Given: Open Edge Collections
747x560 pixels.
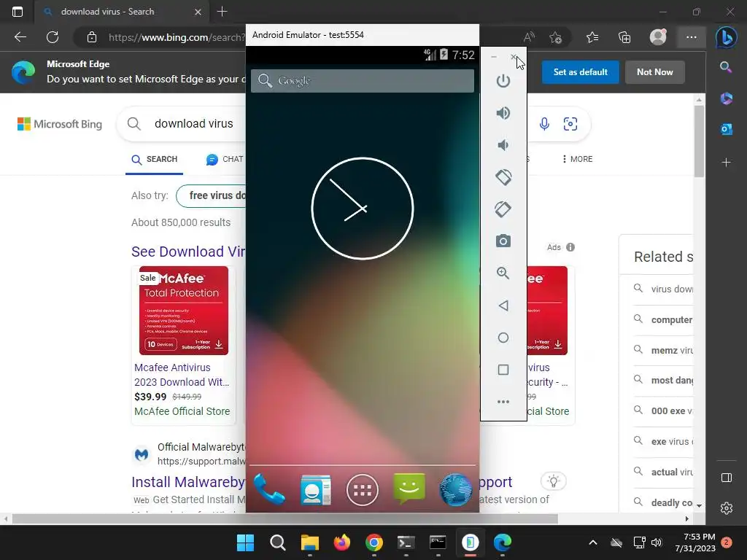Looking at the screenshot, I should coord(624,37).
